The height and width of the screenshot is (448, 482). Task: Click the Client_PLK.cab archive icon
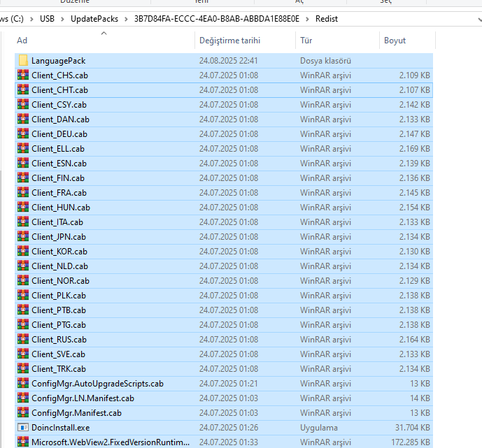(x=23, y=296)
